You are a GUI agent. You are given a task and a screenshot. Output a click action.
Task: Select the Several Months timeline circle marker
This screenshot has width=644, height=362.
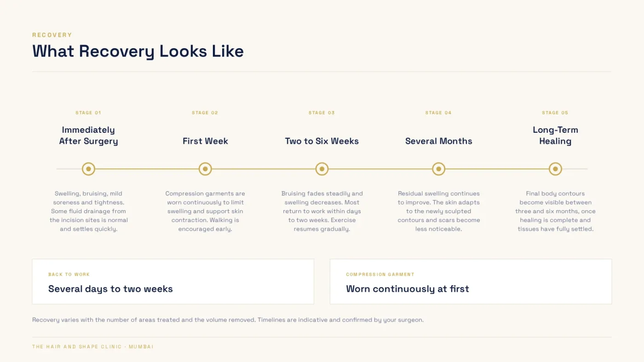point(439,169)
